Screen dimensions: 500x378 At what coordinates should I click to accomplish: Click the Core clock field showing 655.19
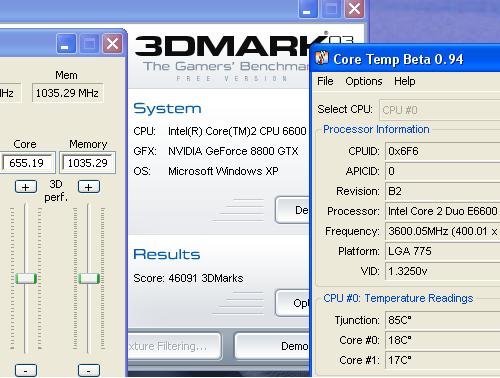pyautogui.click(x=27, y=163)
